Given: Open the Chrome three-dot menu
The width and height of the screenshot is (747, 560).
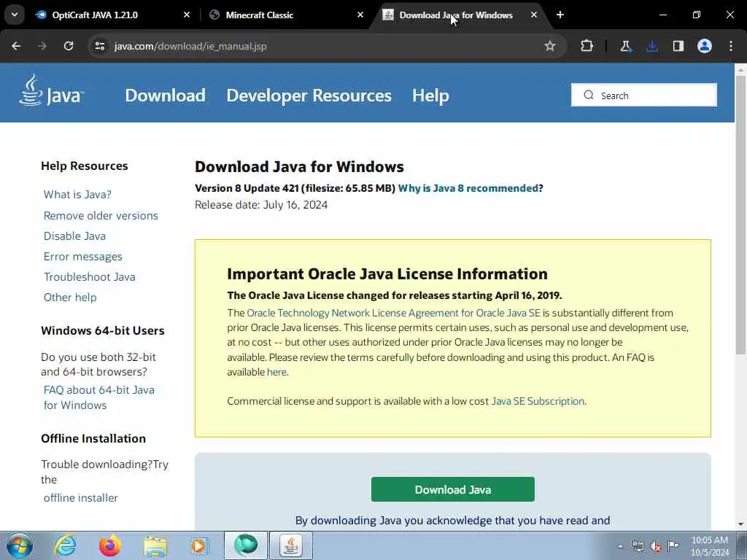Looking at the screenshot, I should [x=731, y=46].
